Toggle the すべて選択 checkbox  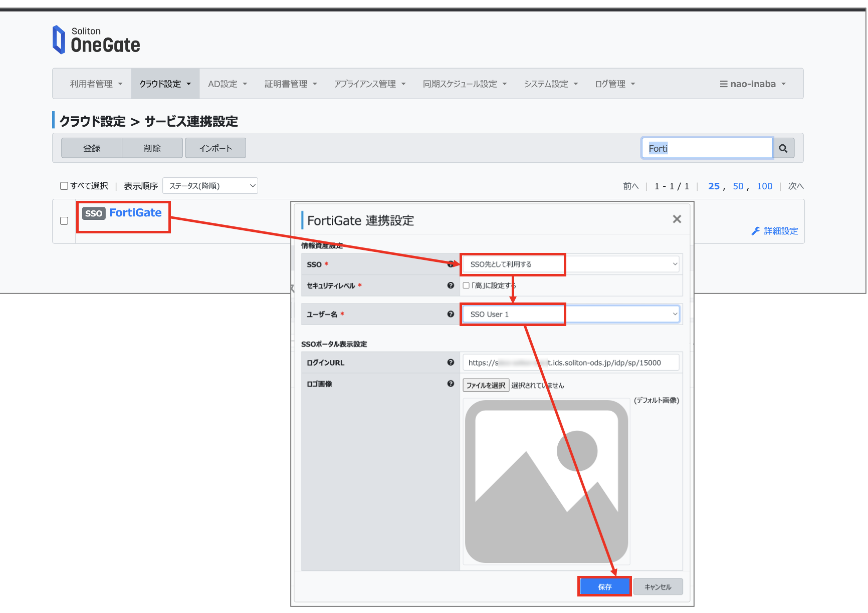pos(64,186)
